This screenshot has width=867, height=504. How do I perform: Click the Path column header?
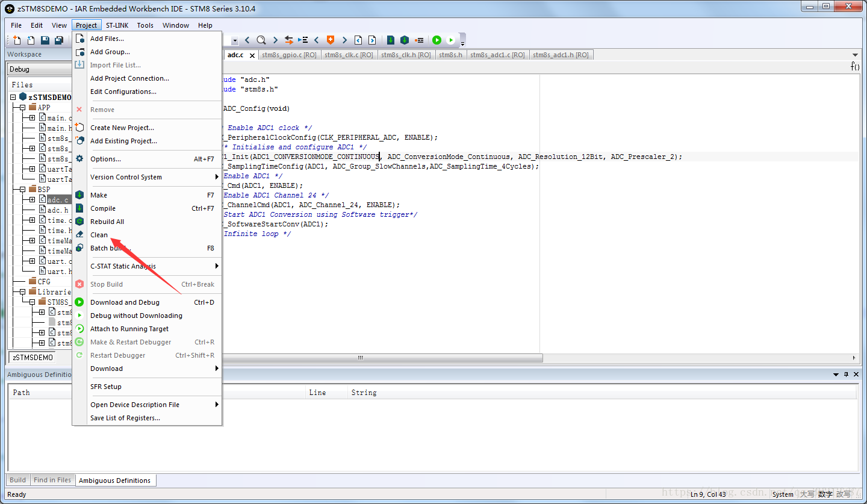point(22,393)
